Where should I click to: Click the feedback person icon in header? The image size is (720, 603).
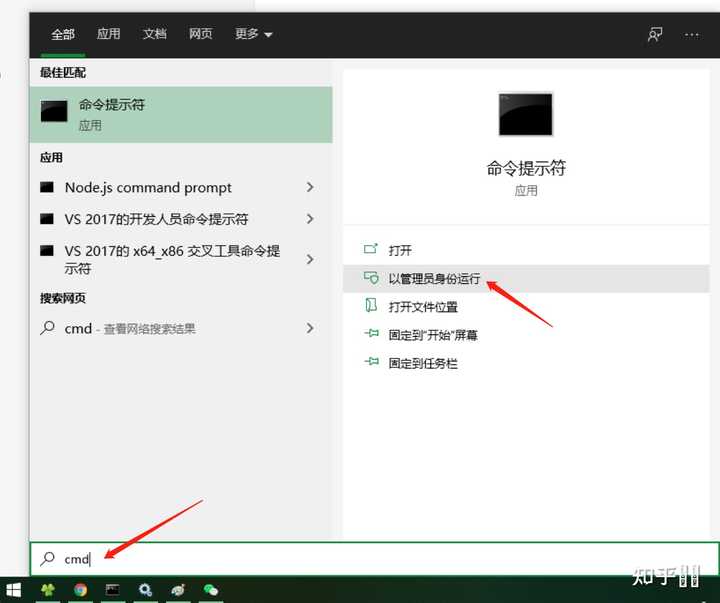(x=655, y=34)
